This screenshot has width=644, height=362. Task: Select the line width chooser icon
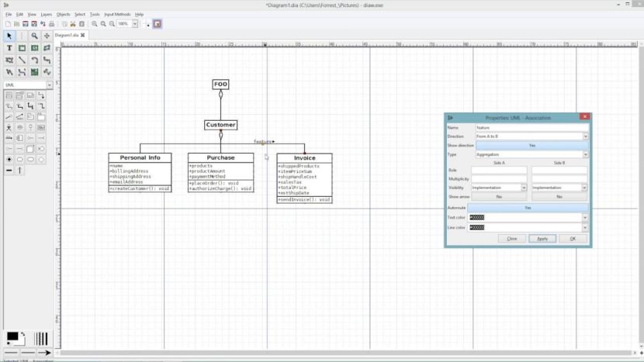point(40,338)
